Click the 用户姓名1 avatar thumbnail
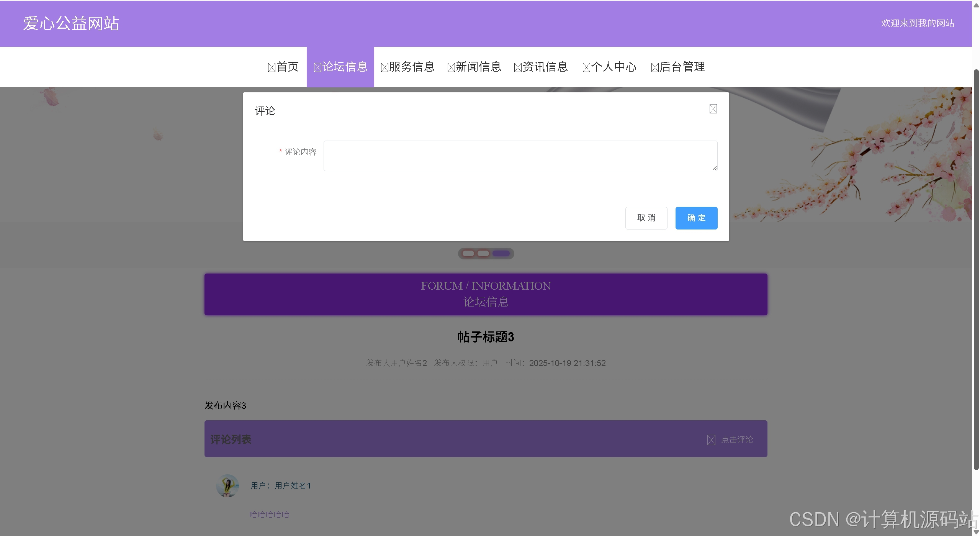The image size is (980, 536). (227, 485)
